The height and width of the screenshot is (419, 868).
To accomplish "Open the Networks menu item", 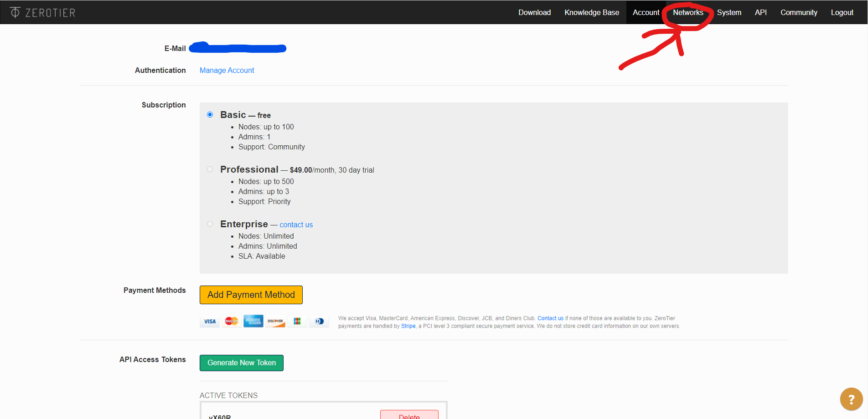I will (x=688, y=12).
